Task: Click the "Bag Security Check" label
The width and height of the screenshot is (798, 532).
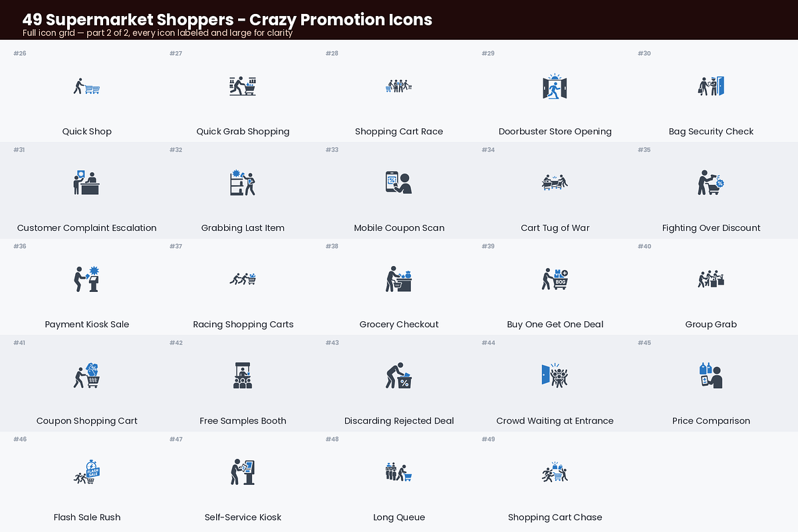Action: pyautogui.click(x=711, y=132)
